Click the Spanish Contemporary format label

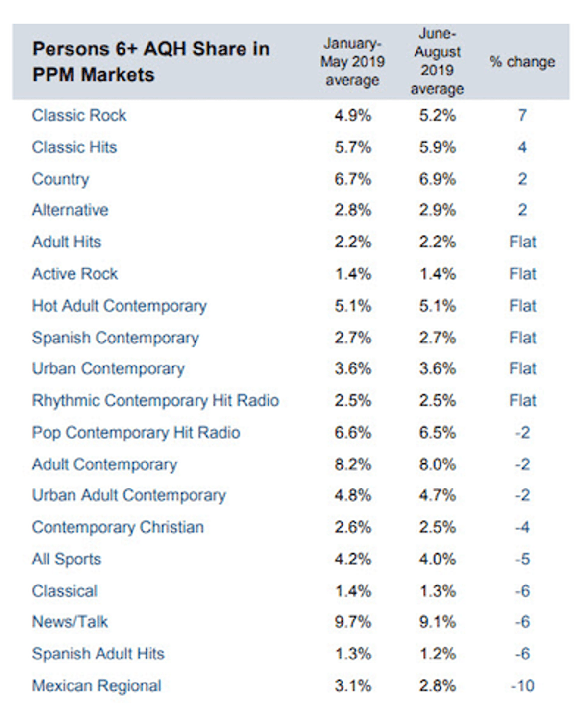115,338
